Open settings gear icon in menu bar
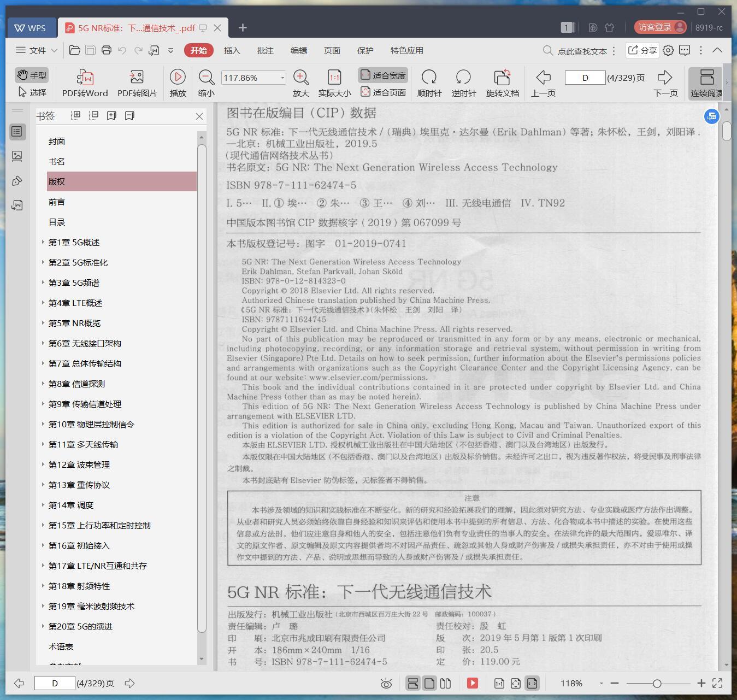The image size is (737, 700). 668,50
